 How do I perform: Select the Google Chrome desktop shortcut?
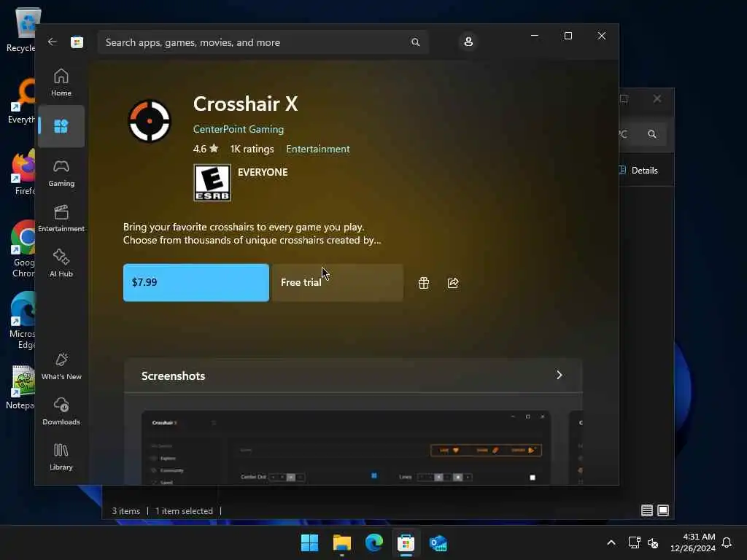click(23, 249)
